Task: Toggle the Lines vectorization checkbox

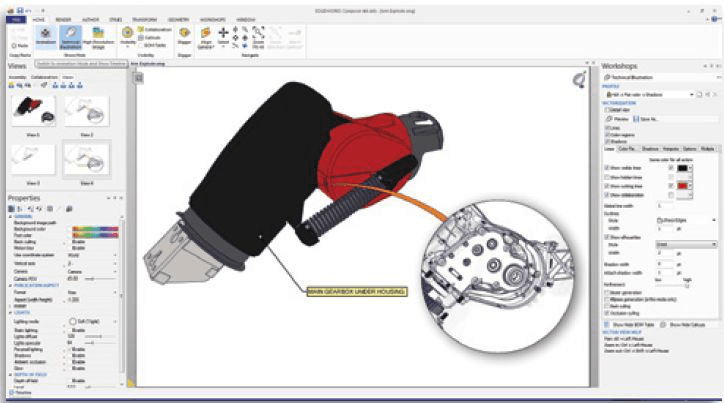Action: (607, 128)
